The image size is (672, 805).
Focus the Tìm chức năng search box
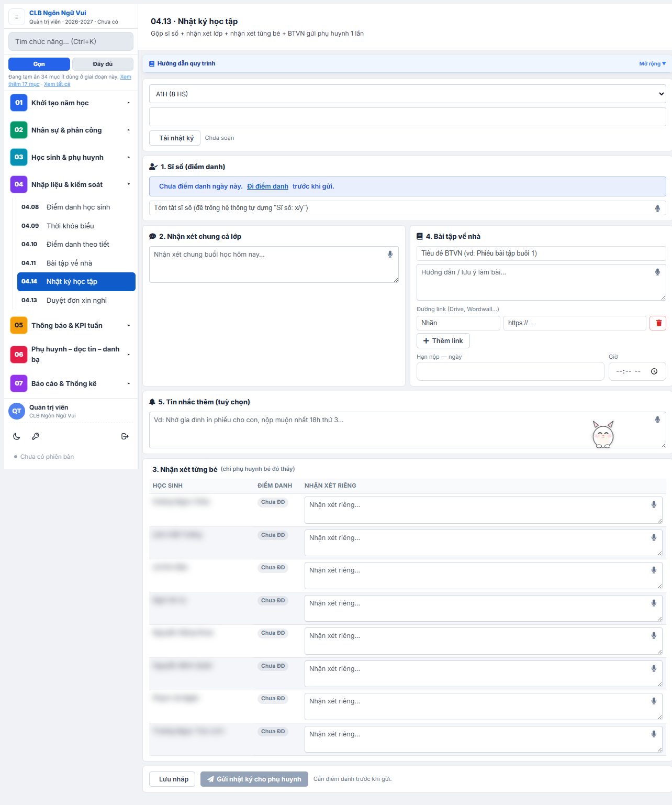(x=71, y=41)
